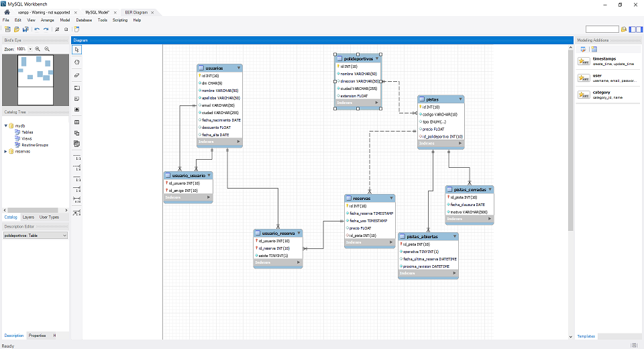Image resolution: width=644 pixels, height=349 pixels.
Task: Click the place new table tool
Action: click(x=77, y=122)
